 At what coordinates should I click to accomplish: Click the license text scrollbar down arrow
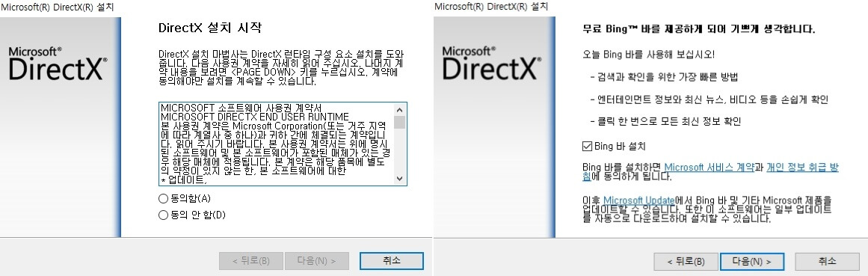coord(400,179)
